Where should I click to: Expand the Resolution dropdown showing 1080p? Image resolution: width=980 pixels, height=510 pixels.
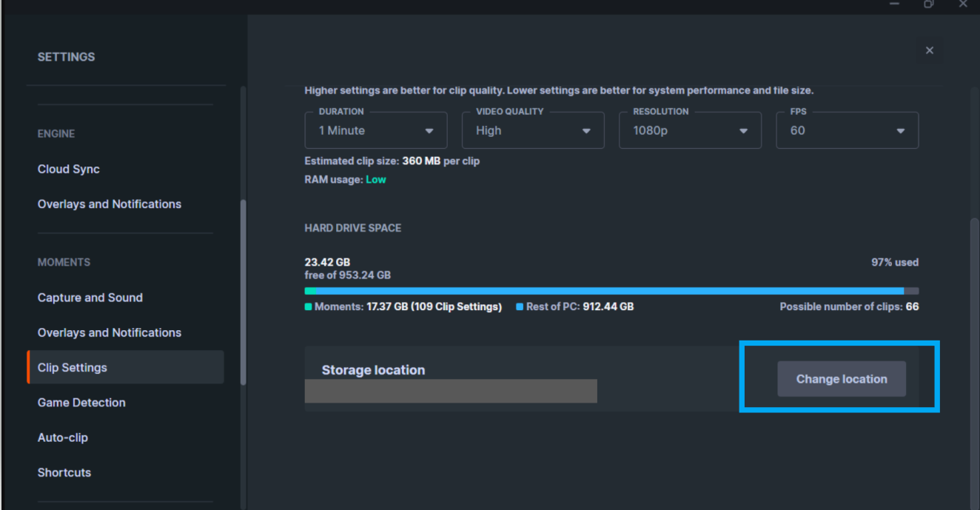(x=690, y=131)
